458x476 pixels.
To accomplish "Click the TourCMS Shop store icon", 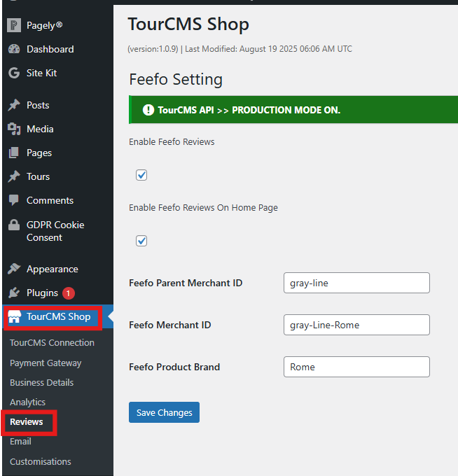I will coord(15,316).
